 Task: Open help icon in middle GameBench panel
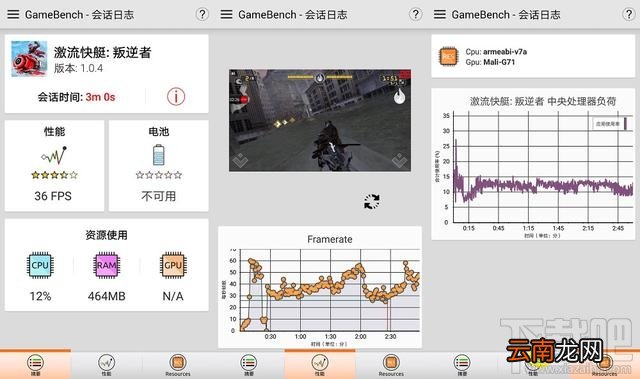415,15
